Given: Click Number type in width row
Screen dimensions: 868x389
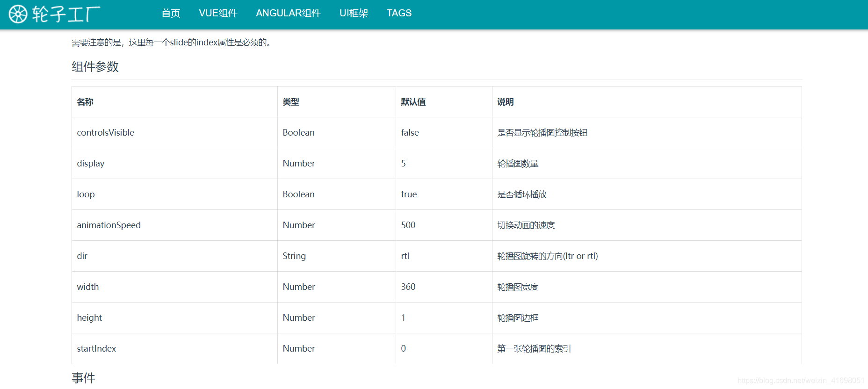Looking at the screenshot, I should pos(299,287).
